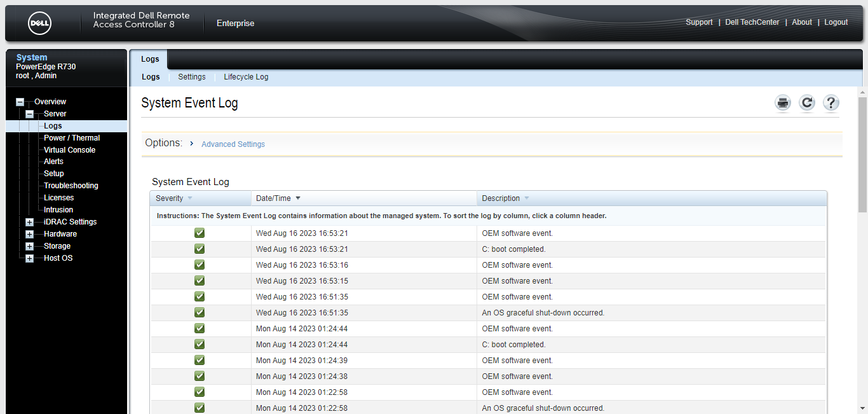
Task: Select Logs in the navigation tree
Action: pos(53,126)
